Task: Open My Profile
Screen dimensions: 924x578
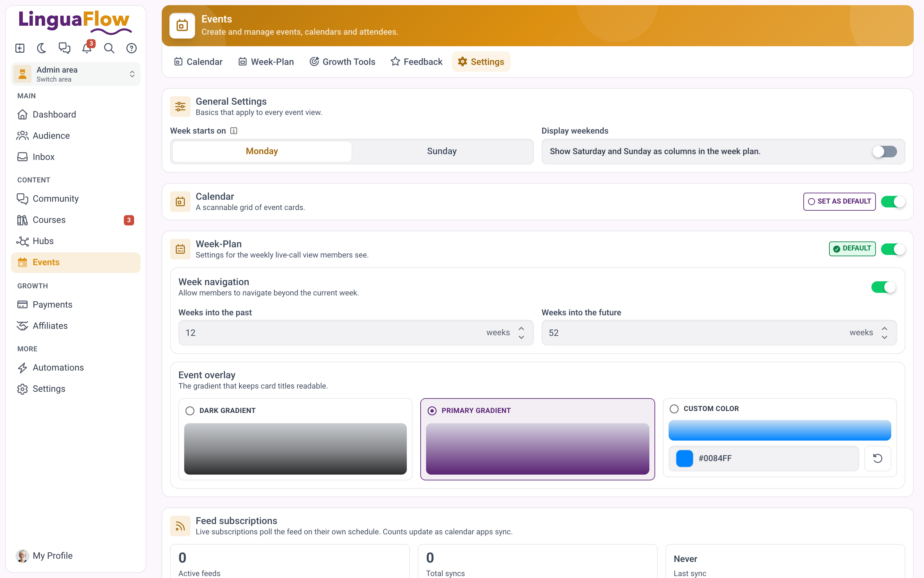Action: click(x=76, y=556)
